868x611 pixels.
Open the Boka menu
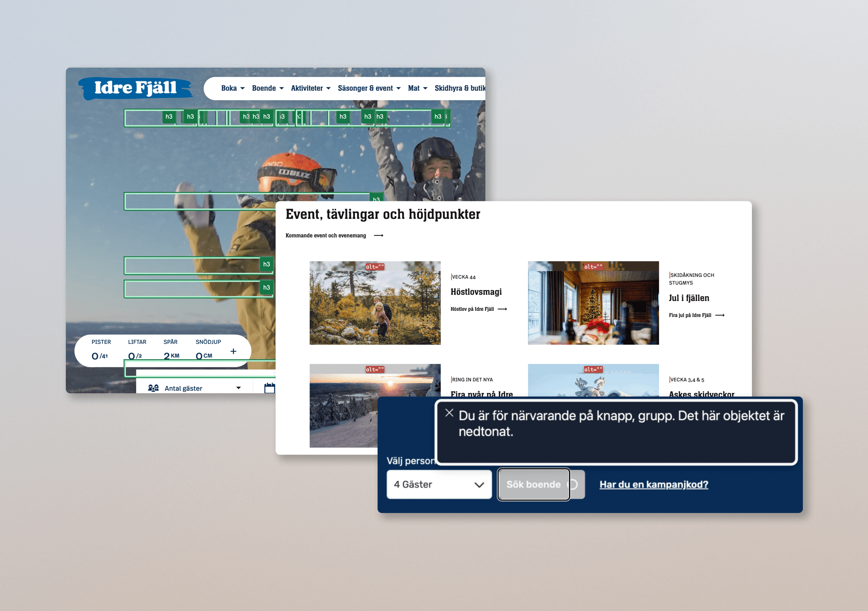(x=233, y=88)
